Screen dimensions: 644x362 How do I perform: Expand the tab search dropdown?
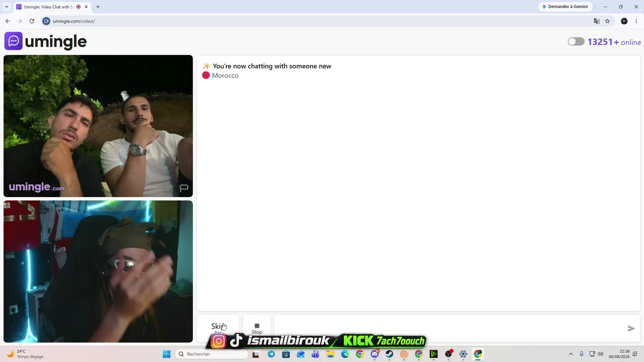click(7, 7)
